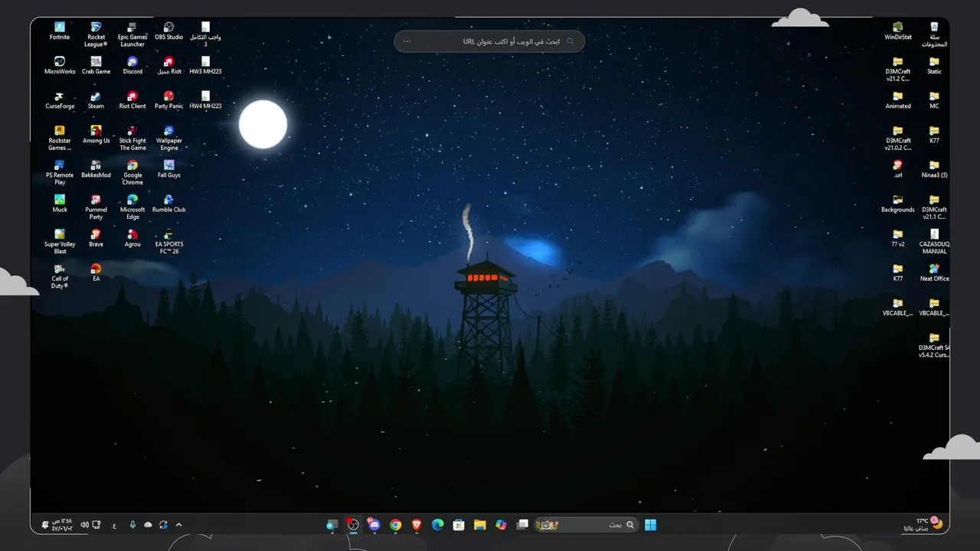Select the Brave .url shortcut file
The image size is (980, 551).
coord(898,169)
